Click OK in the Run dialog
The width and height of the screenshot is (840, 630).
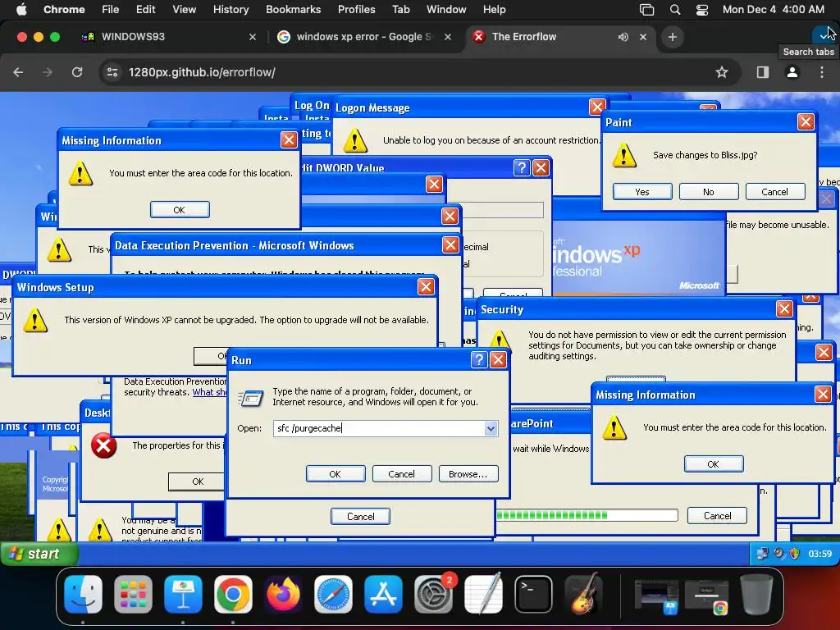click(x=336, y=474)
